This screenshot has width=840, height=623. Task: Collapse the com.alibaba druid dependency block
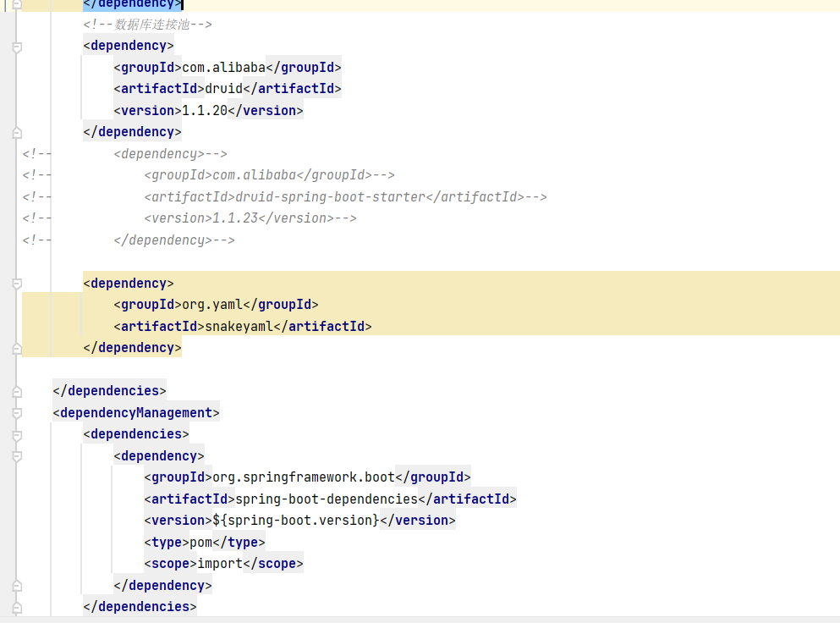[x=17, y=47]
